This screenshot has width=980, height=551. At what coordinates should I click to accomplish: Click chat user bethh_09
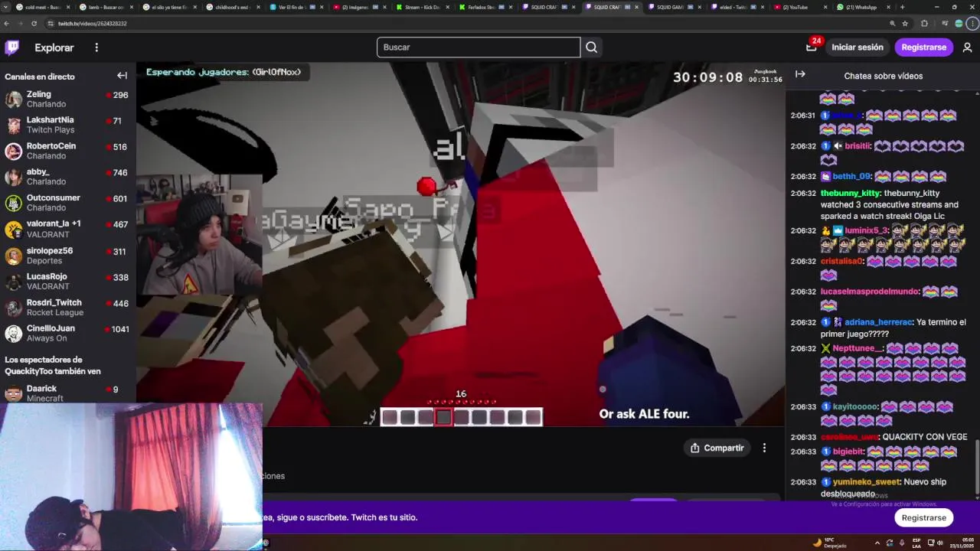tap(851, 177)
